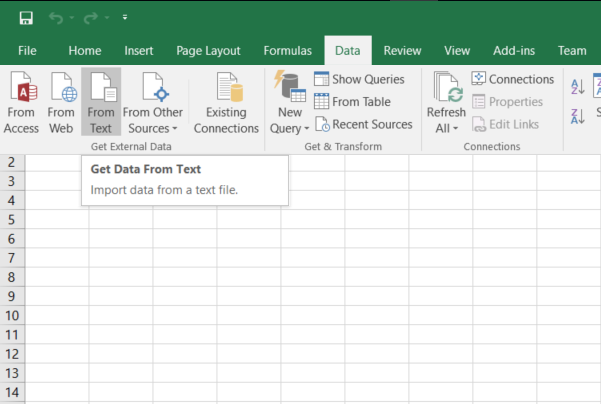Open the Undo history dropdown arrow
This screenshot has height=404, width=601.
[72, 18]
